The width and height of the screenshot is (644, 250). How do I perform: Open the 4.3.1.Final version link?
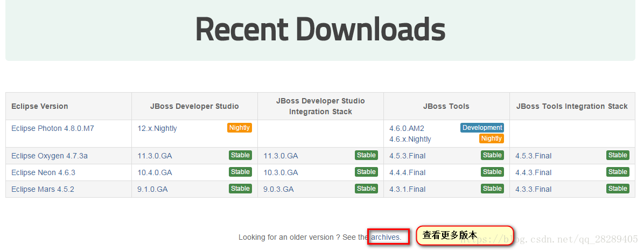408,189
